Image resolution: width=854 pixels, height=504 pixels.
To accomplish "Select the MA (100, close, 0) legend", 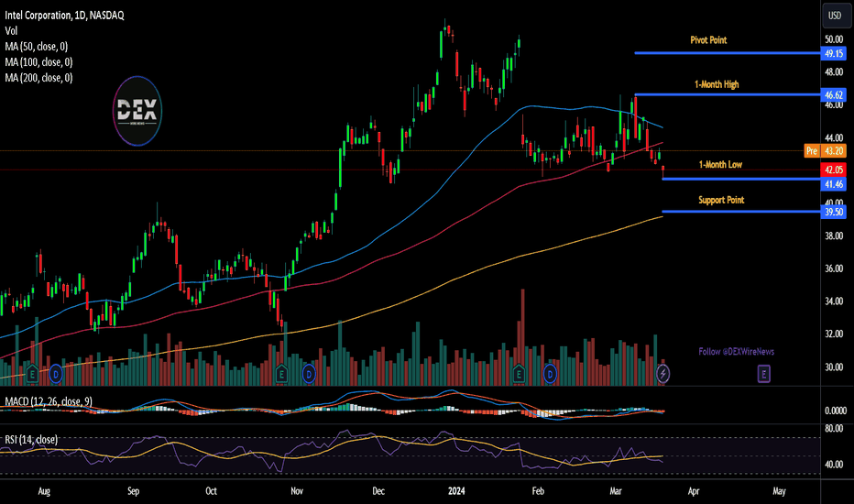I will (38, 62).
